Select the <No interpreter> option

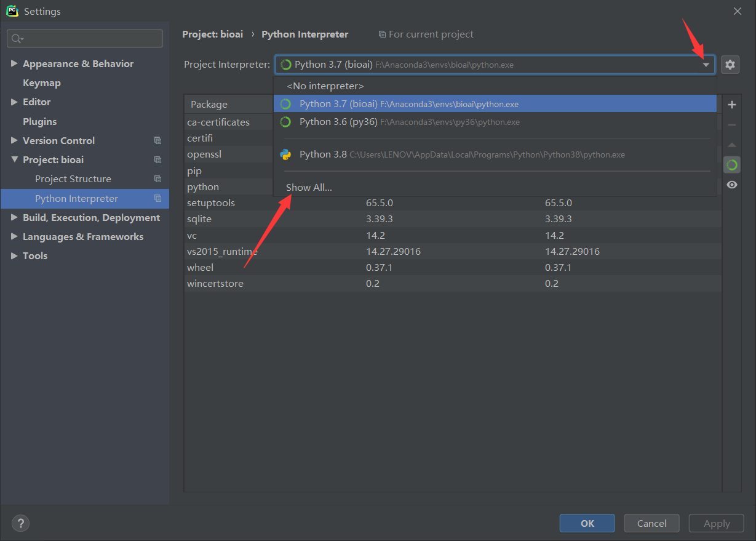495,86
